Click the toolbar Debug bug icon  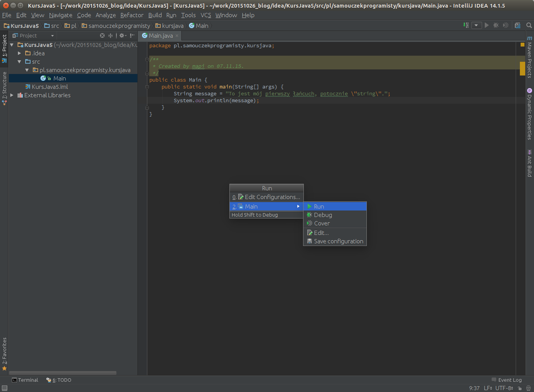(x=496, y=25)
